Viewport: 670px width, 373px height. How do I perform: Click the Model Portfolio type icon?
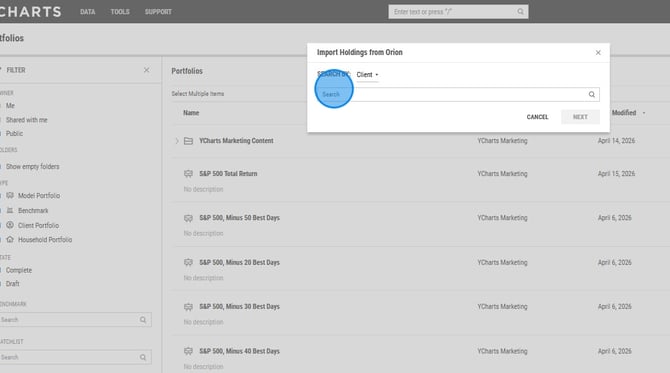point(10,195)
